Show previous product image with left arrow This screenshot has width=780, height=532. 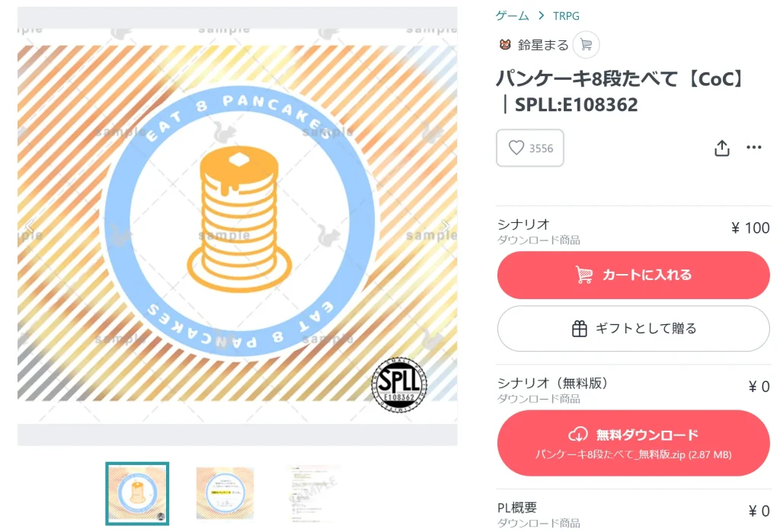point(30,226)
